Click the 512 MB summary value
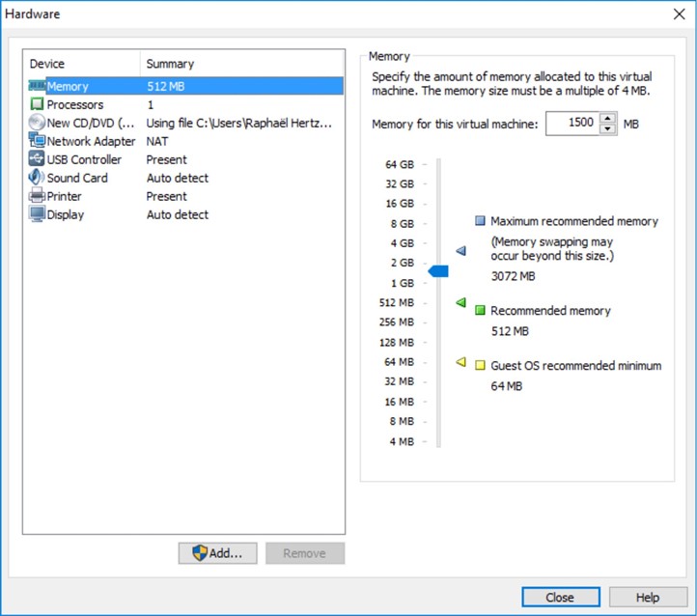 point(165,86)
